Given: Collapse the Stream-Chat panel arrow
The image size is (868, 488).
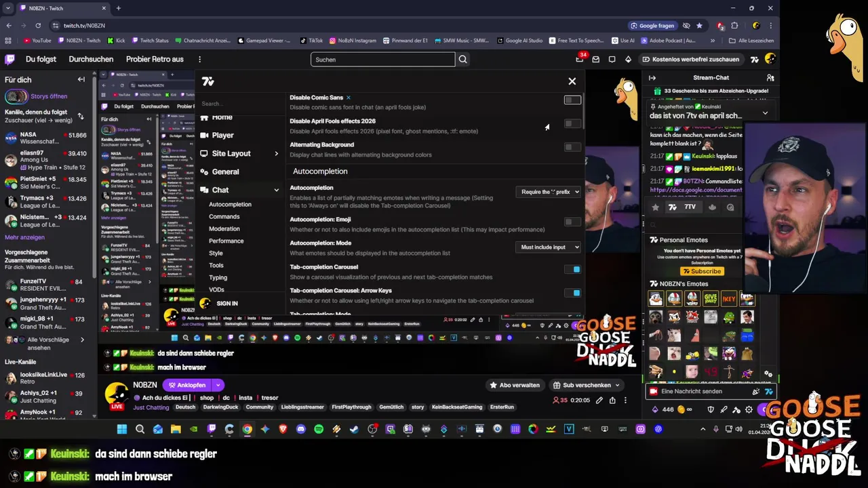Looking at the screenshot, I should (652, 78).
